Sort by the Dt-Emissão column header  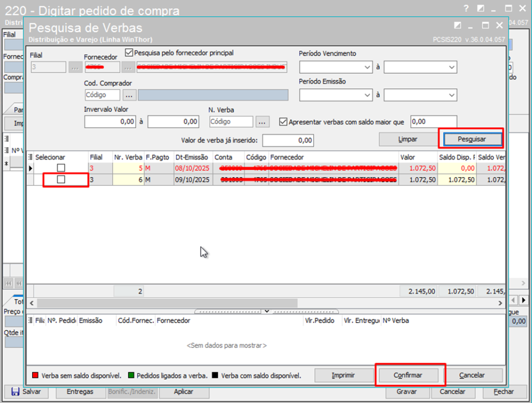pyautogui.click(x=192, y=157)
